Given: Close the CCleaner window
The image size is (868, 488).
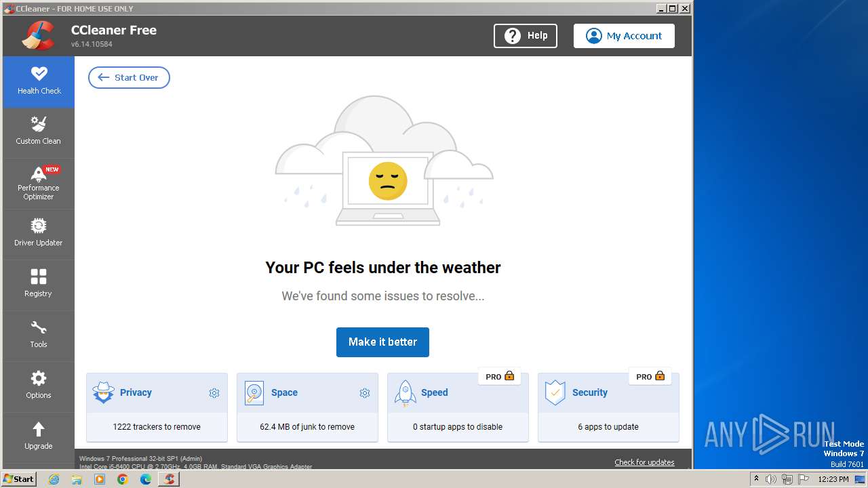Looking at the screenshot, I should [x=685, y=8].
